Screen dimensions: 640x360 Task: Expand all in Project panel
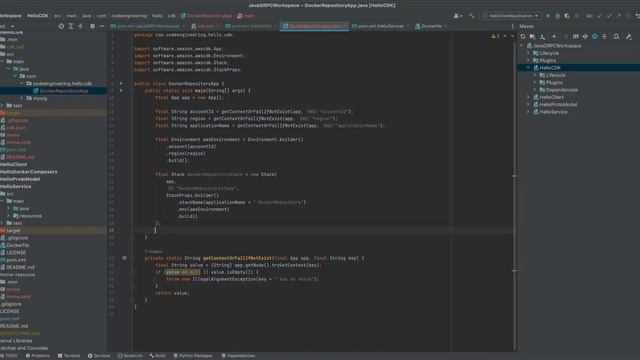coord(71,26)
